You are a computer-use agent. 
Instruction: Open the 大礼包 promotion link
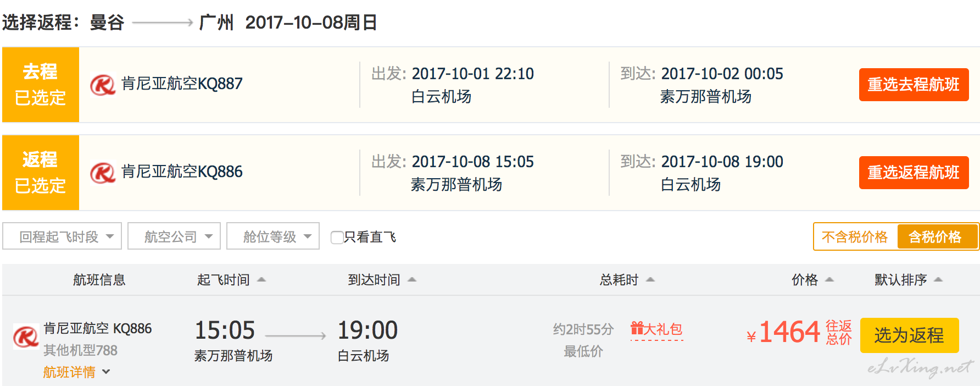(x=657, y=329)
